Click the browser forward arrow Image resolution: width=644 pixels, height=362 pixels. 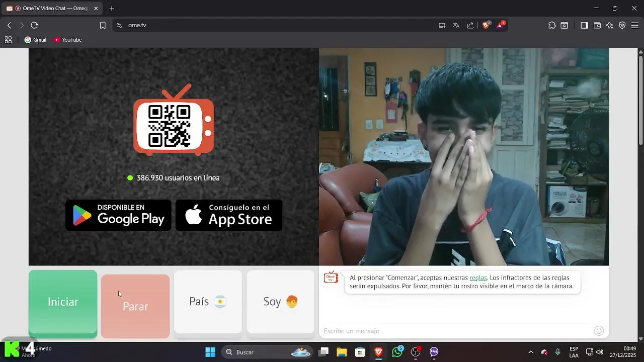click(22, 25)
